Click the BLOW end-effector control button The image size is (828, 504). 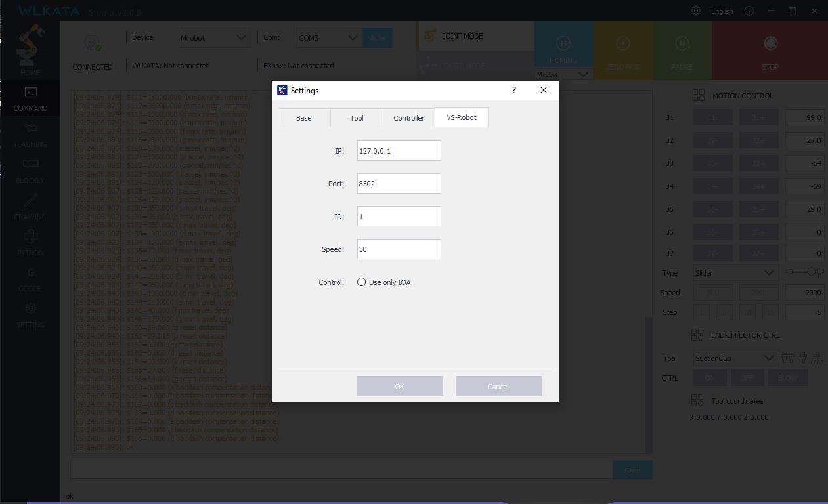tap(787, 378)
